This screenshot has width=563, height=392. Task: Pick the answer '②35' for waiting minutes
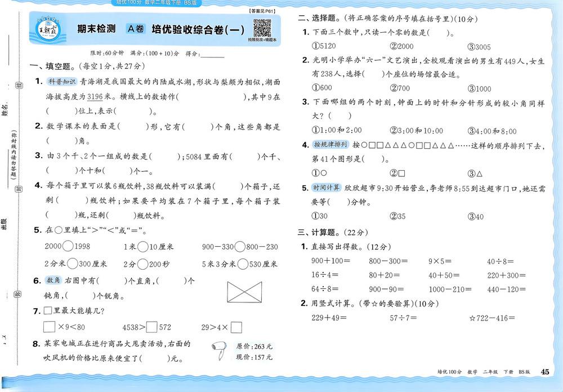397,216
